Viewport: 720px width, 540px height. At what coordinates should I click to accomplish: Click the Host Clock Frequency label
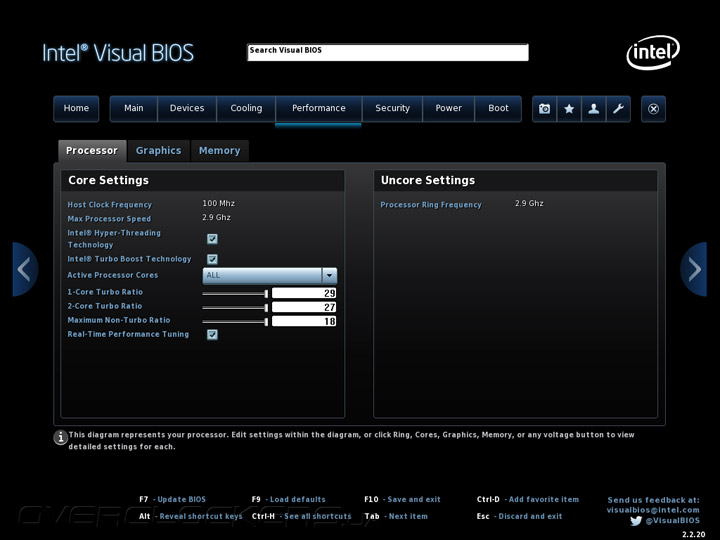tap(110, 205)
